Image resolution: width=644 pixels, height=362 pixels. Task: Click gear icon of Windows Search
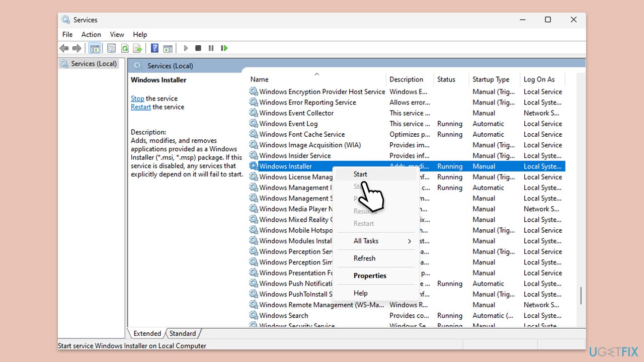click(x=254, y=316)
